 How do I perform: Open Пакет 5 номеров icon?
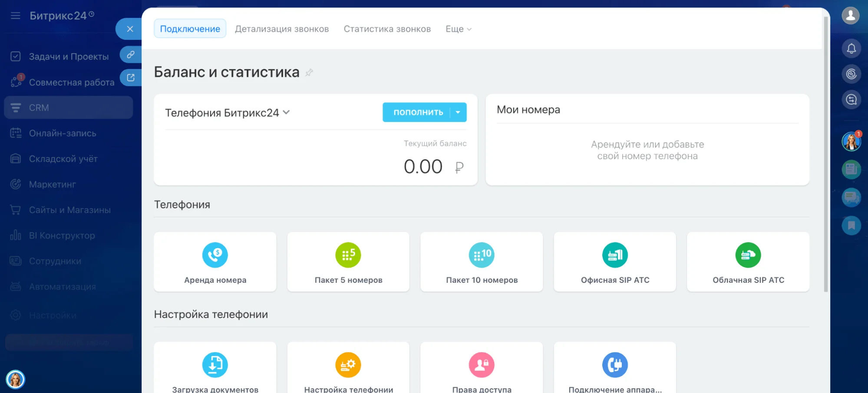click(x=348, y=255)
